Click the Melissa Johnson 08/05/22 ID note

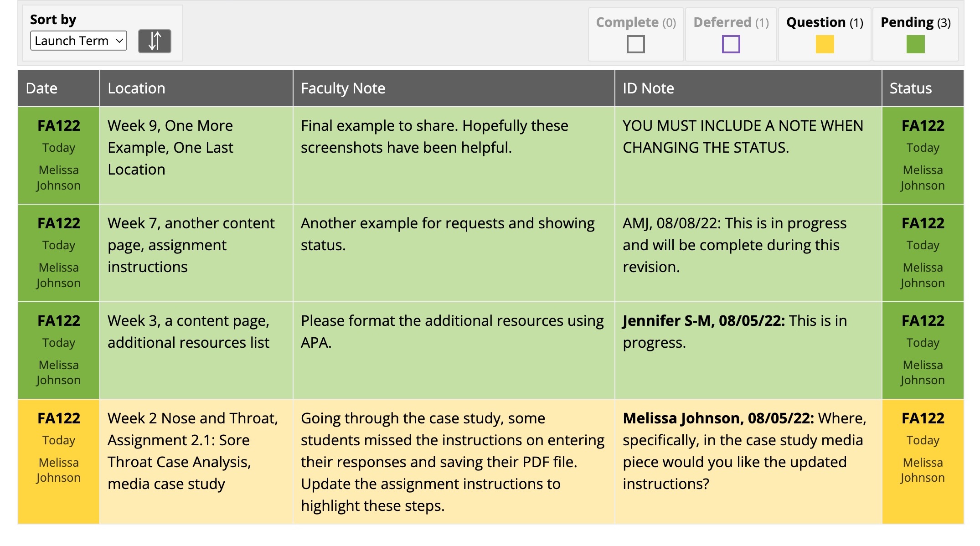pyautogui.click(x=744, y=450)
